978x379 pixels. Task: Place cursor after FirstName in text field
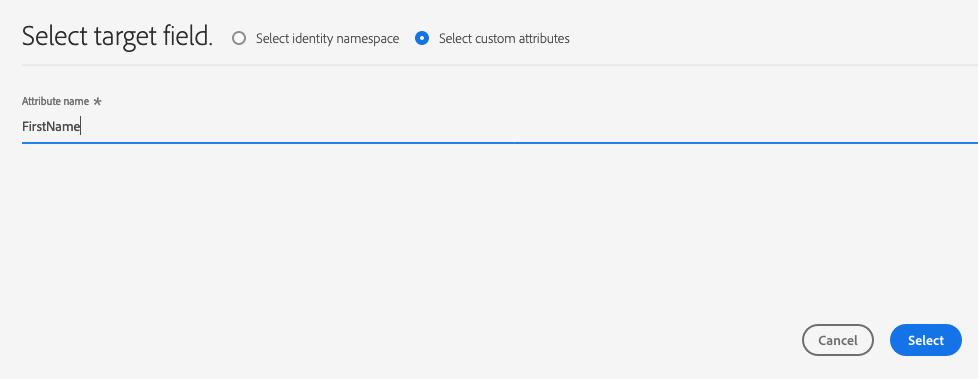(81, 127)
